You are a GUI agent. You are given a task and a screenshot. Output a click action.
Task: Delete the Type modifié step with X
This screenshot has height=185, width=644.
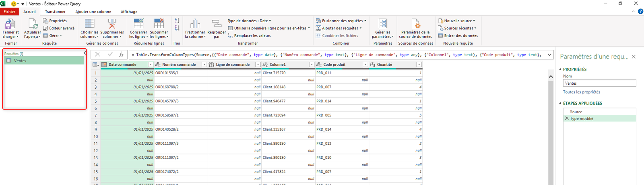(567, 118)
